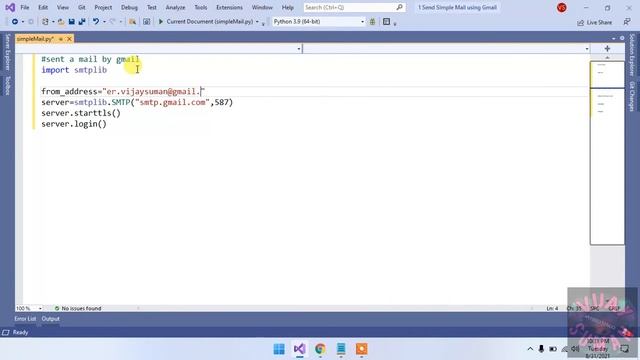Save the file with the floppy icon

pos(71,22)
